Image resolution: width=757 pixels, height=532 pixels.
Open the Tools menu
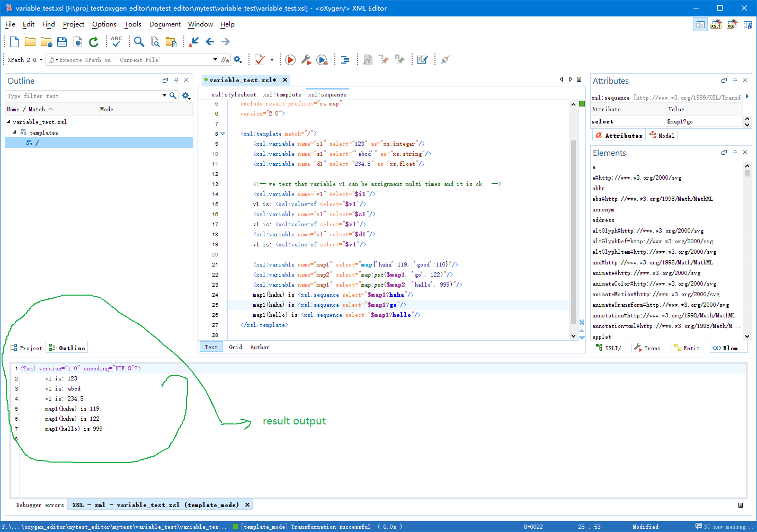[132, 24]
